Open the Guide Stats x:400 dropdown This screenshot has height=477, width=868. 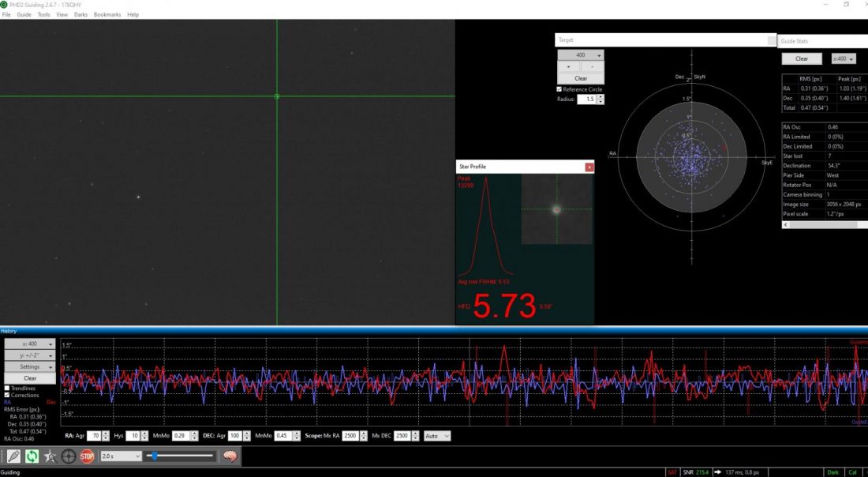(x=844, y=58)
